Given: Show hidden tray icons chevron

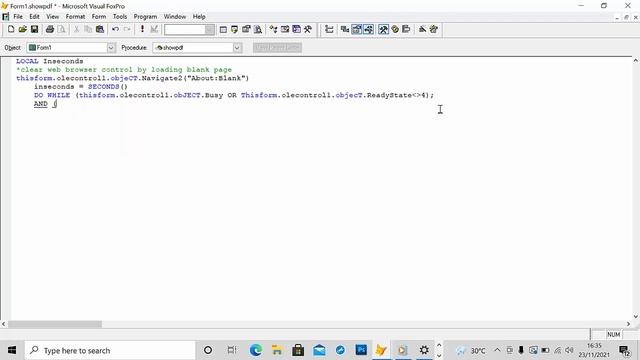Looking at the screenshot, I should click(497, 350).
